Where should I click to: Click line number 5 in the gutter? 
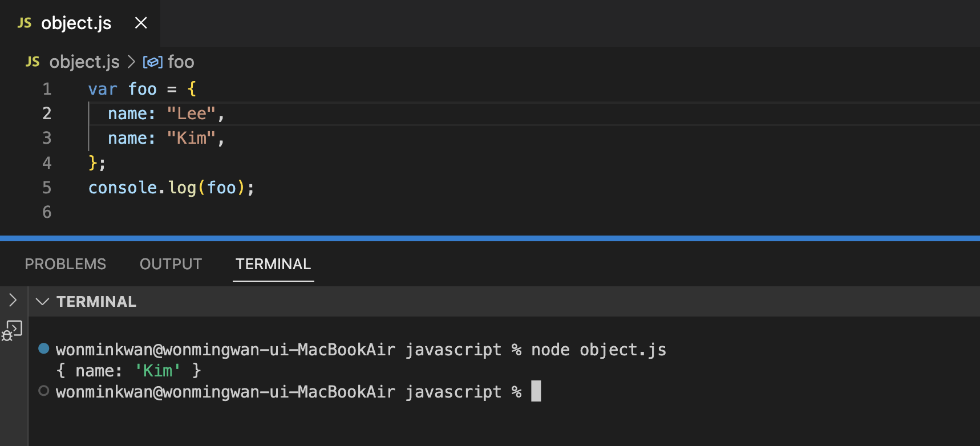(47, 188)
